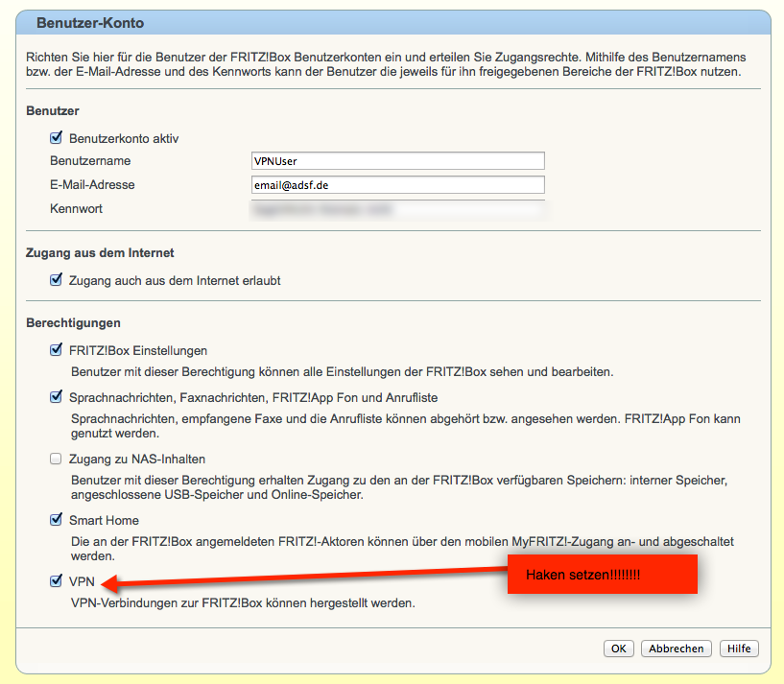This screenshot has height=684, width=784.
Task: Click the 'Zugang aus dem Internet' section heading
Action: 100,253
